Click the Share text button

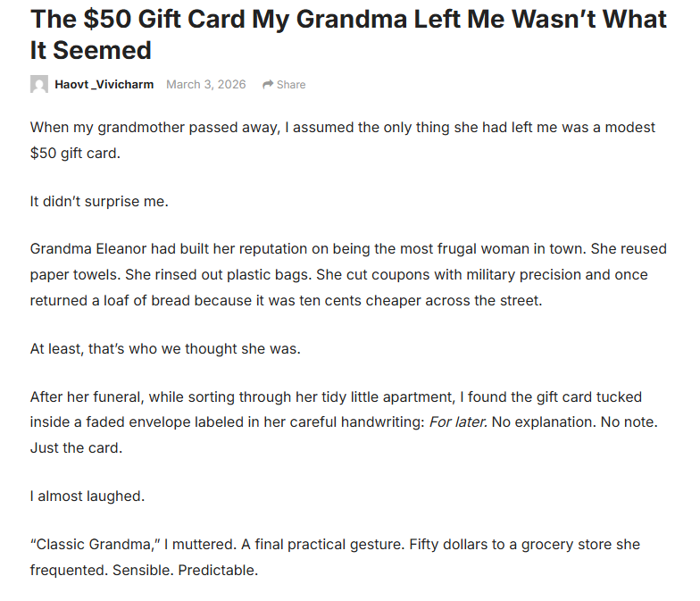[291, 85]
